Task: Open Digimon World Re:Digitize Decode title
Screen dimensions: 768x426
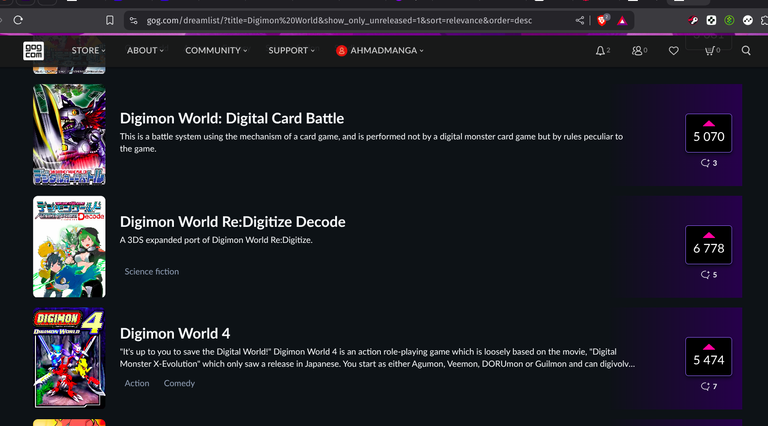Action: pos(233,222)
